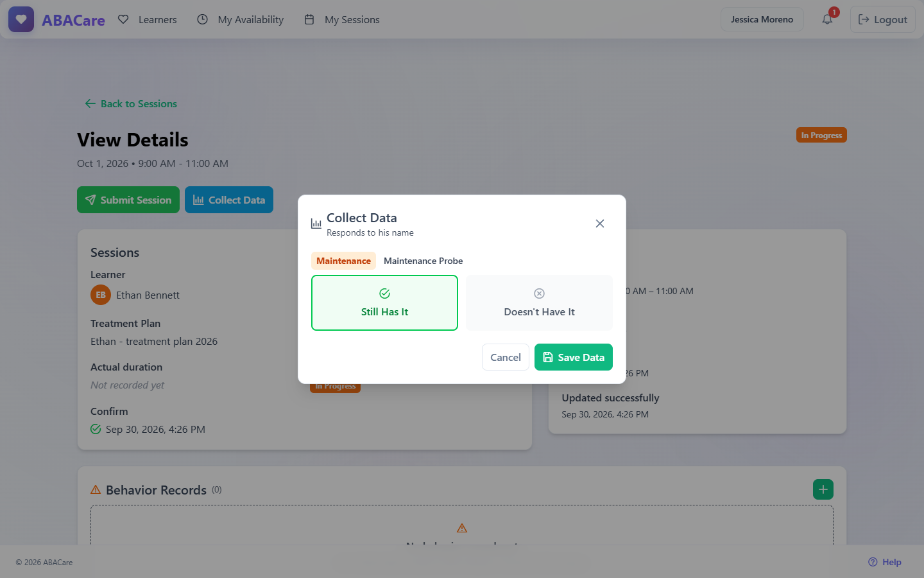Click the In Progress status badge at top right

(821, 135)
